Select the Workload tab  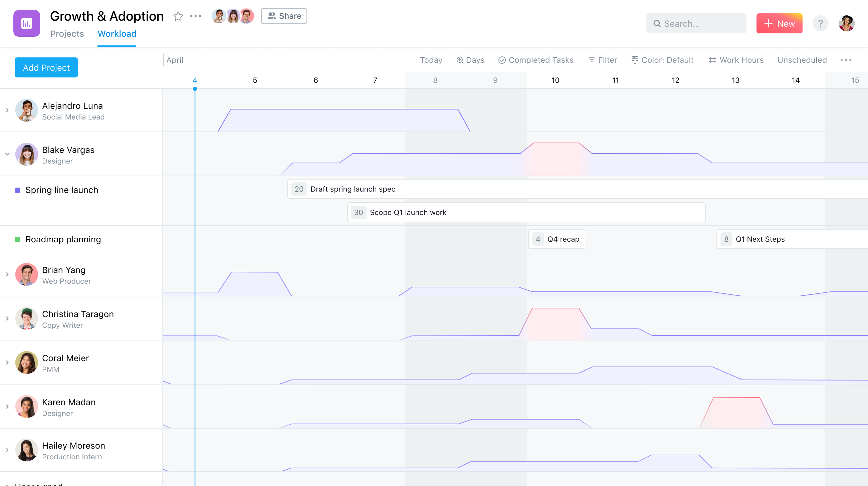point(117,33)
